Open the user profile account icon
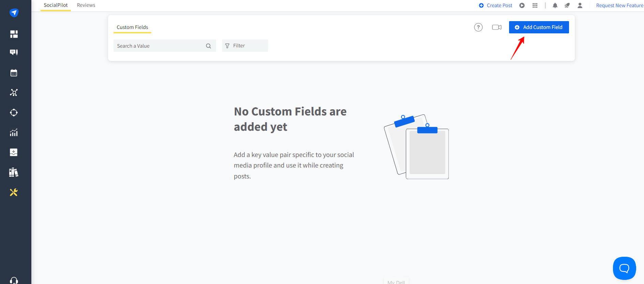 580,5
